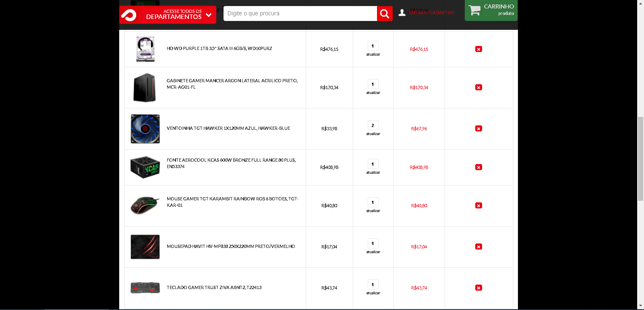Open Acesse todos os Departamentos menu
Screen dimensions: 644x310
(168, 15)
